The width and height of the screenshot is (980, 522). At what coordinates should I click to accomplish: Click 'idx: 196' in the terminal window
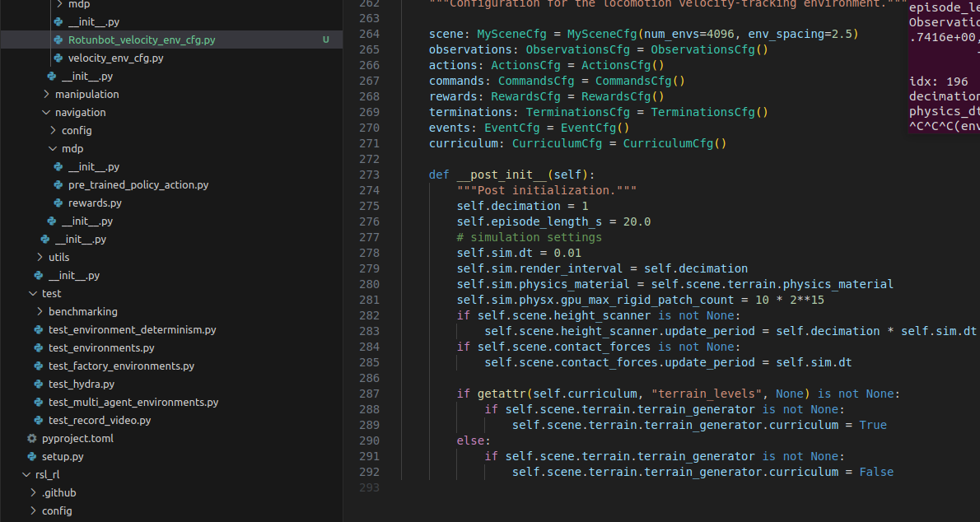click(x=938, y=82)
